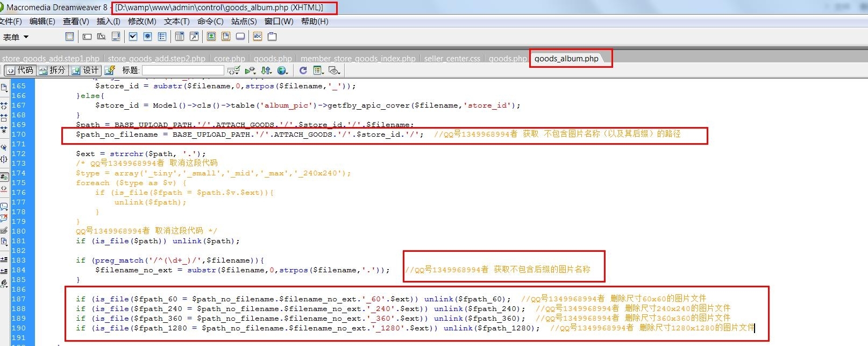This screenshot has height=346, width=868.
Task: Toggle Highlight Invalid HTML in coding toolbar
Action: click(5, 188)
